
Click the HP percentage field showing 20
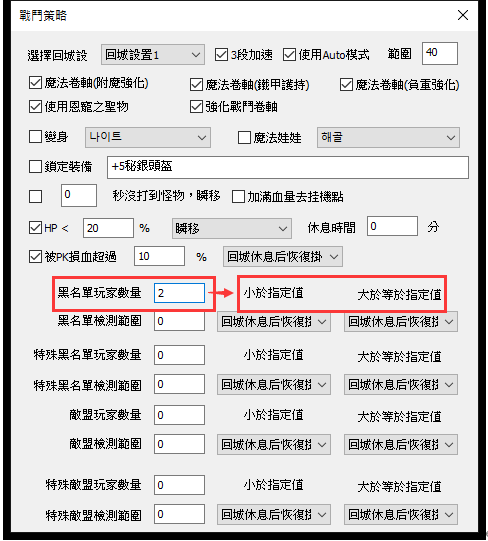point(108,228)
